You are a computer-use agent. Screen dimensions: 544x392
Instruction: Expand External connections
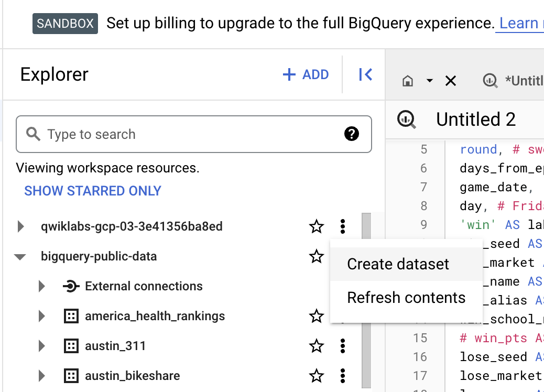click(41, 286)
